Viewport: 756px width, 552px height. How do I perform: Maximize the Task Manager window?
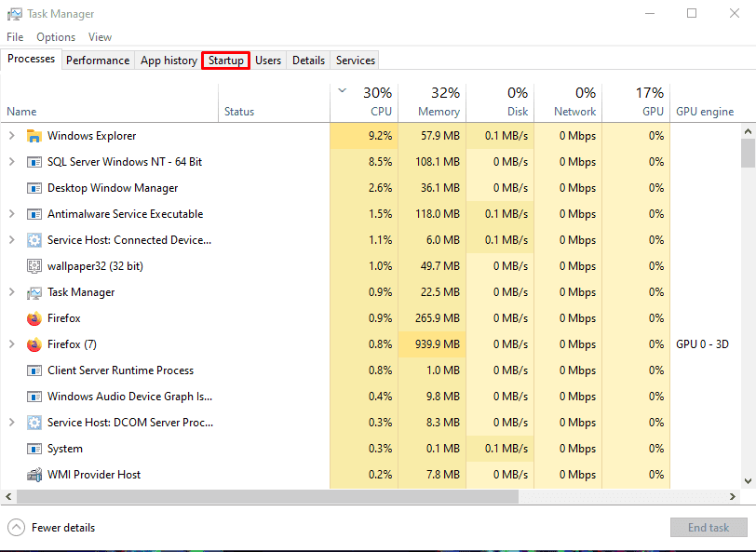[x=692, y=14]
